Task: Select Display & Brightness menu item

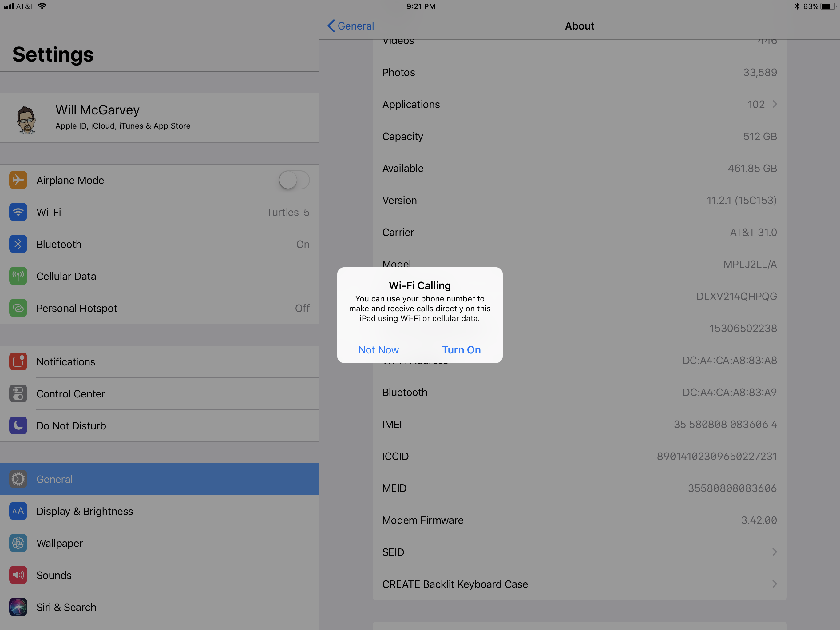Action: [x=84, y=511]
